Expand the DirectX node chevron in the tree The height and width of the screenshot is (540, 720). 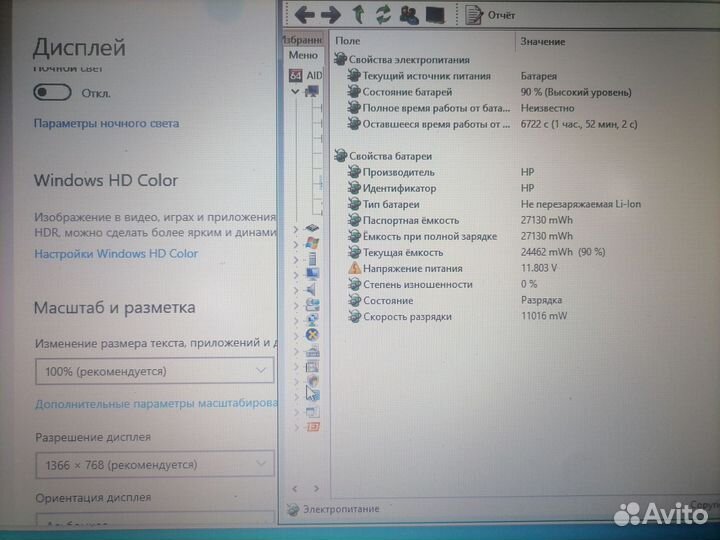pyautogui.click(x=295, y=336)
